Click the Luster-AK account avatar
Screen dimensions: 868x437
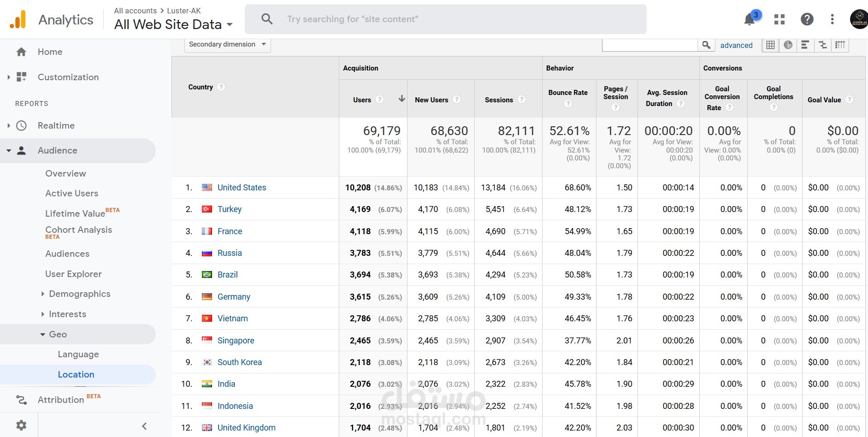coord(859,19)
